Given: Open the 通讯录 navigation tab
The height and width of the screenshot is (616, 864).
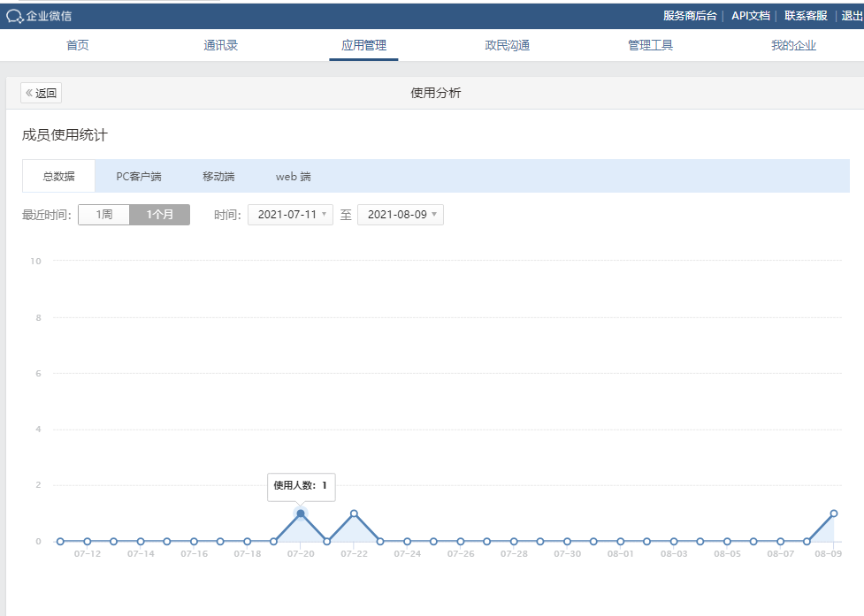Looking at the screenshot, I should tap(220, 45).
